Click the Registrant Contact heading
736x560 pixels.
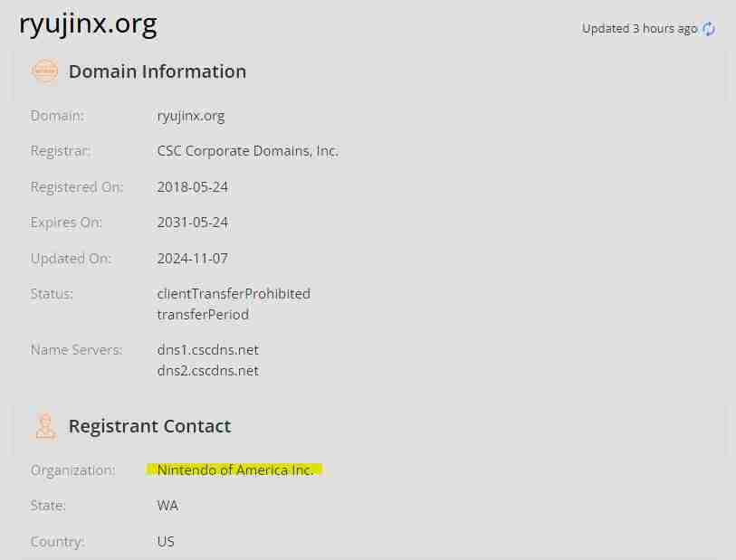[x=149, y=426]
